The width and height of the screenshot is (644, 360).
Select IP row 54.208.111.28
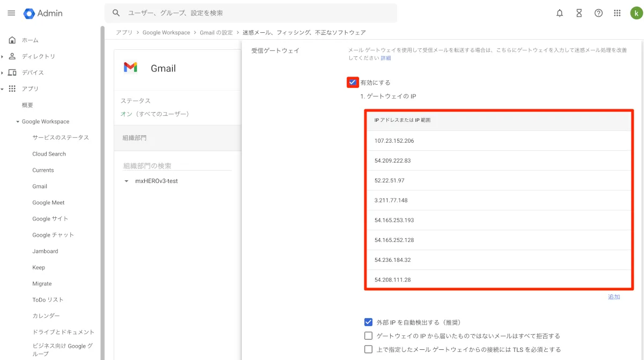(x=499, y=280)
